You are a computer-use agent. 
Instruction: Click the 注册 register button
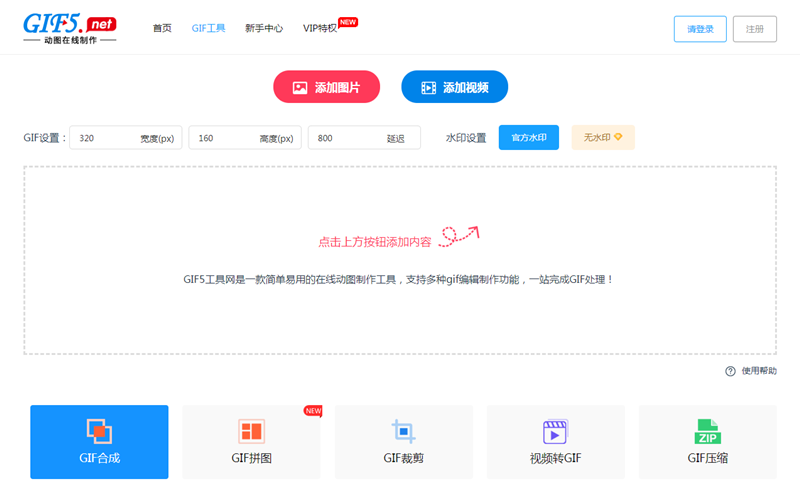tap(755, 29)
